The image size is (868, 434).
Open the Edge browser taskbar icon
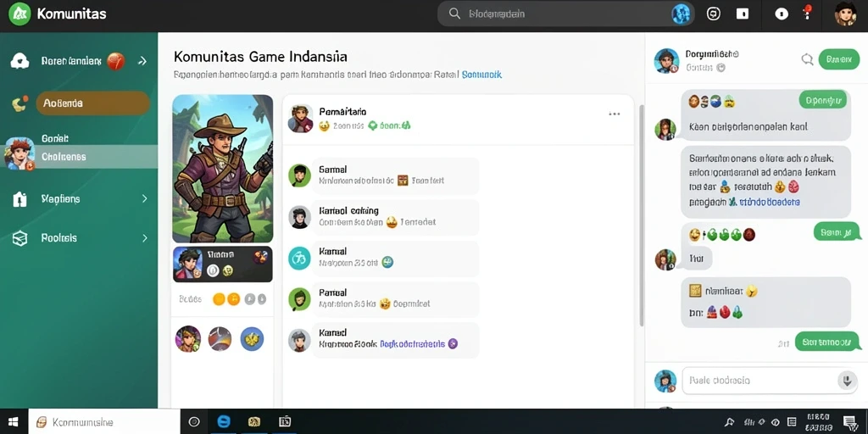point(224,422)
